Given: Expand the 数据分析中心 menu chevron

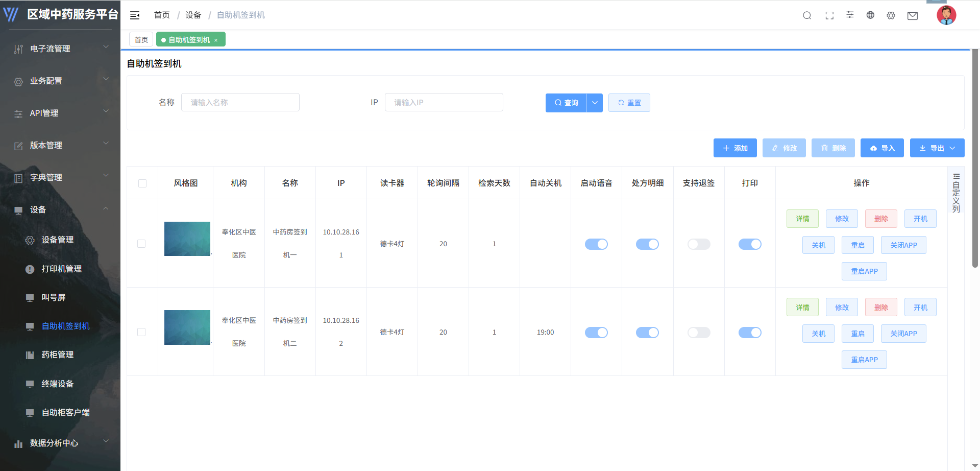Looking at the screenshot, I should tap(106, 441).
